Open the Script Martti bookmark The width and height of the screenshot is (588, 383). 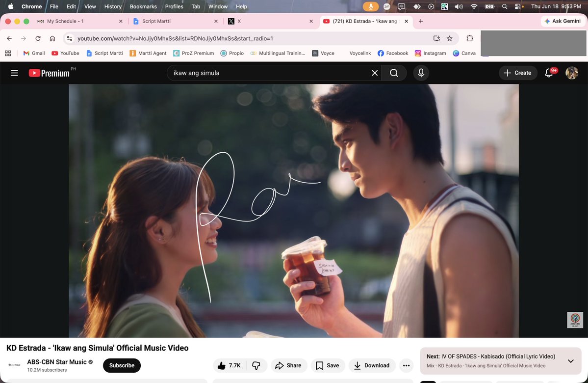click(104, 54)
